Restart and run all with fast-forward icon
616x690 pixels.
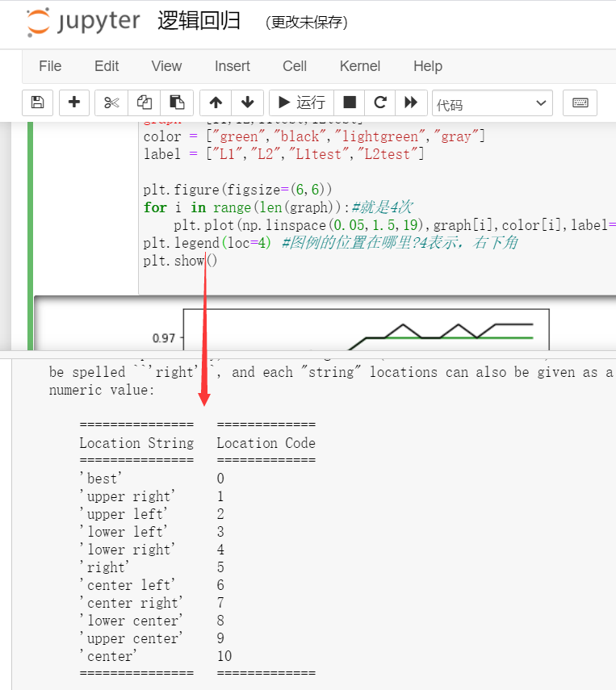click(x=411, y=102)
